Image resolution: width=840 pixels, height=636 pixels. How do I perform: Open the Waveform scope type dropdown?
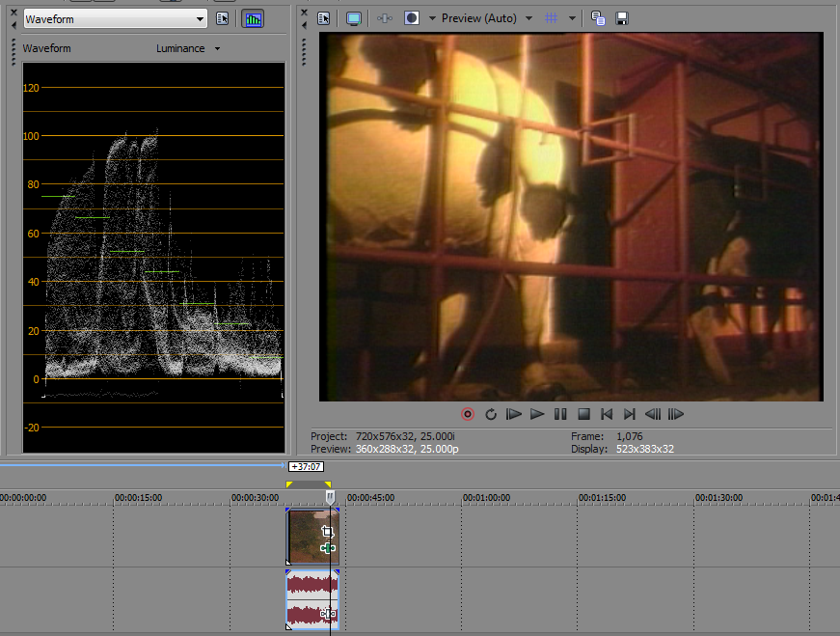point(115,19)
